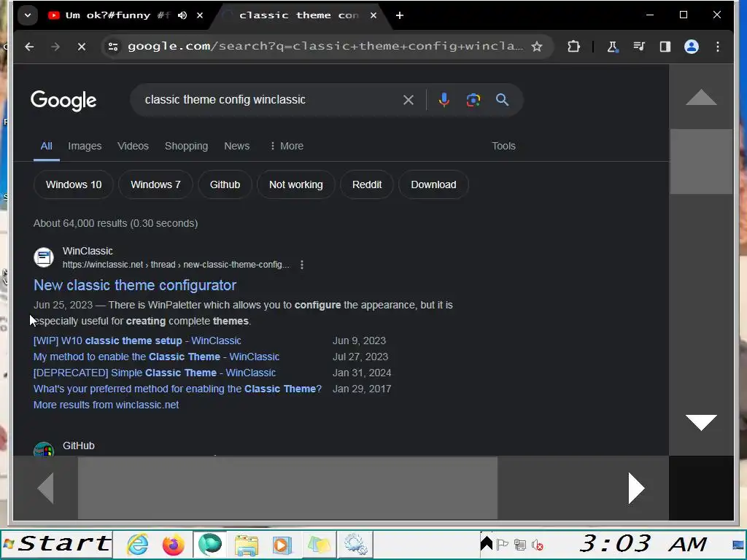Screen dimensions: 747x560
Task: Switch to News results
Action: (x=237, y=146)
